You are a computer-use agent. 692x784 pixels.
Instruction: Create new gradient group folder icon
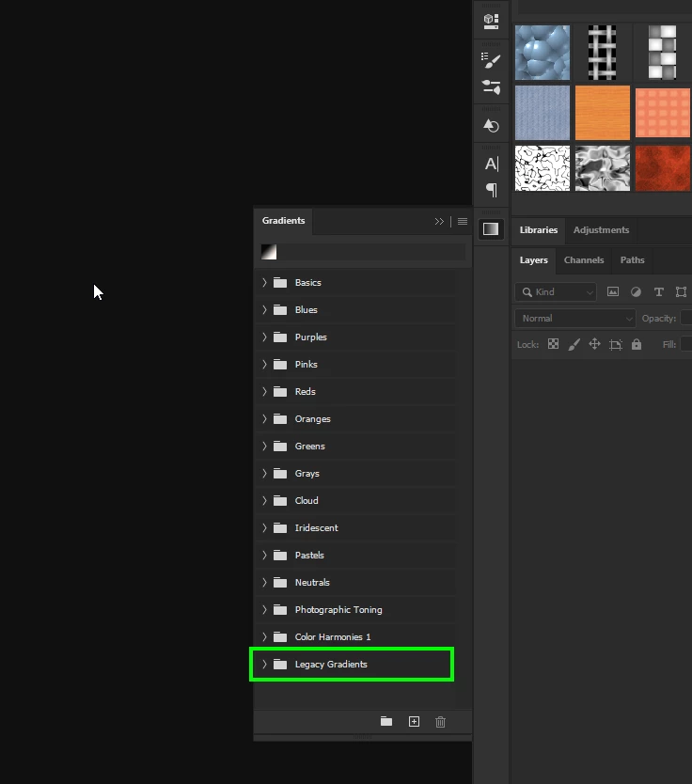[x=386, y=721]
